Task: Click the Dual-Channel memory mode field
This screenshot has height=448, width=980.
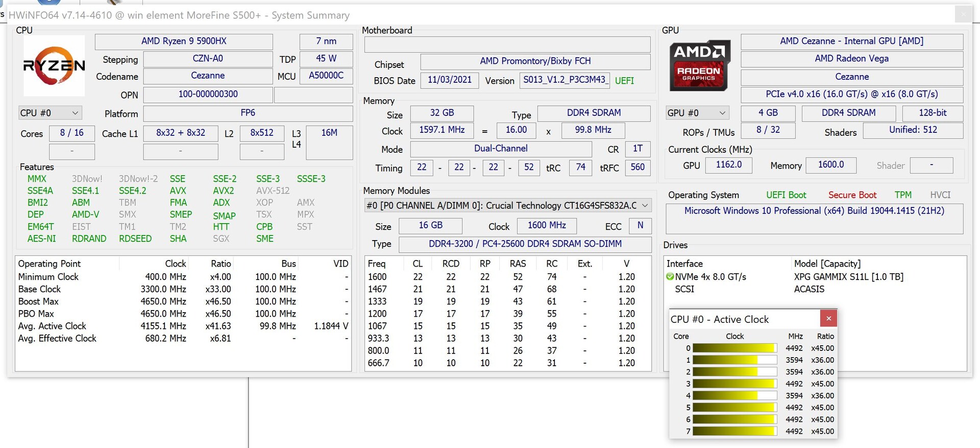Action: pos(501,149)
